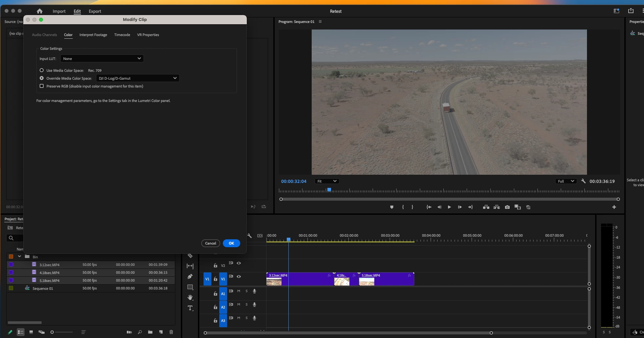Open the Import workspace tab
Image resolution: width=644 pixels, height=338 pixels.
(59, 11)
